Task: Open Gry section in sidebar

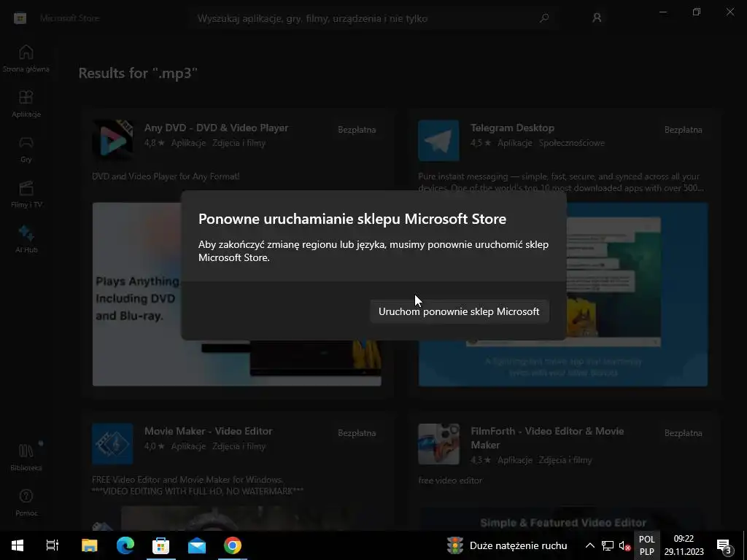Action: (x=26, y=149)
